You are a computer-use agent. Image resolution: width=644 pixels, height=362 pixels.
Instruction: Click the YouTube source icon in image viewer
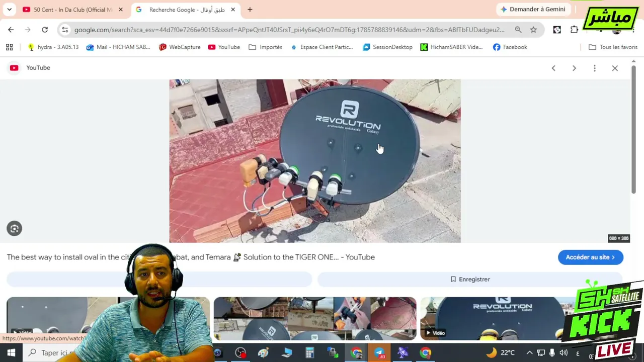point(14,68)
